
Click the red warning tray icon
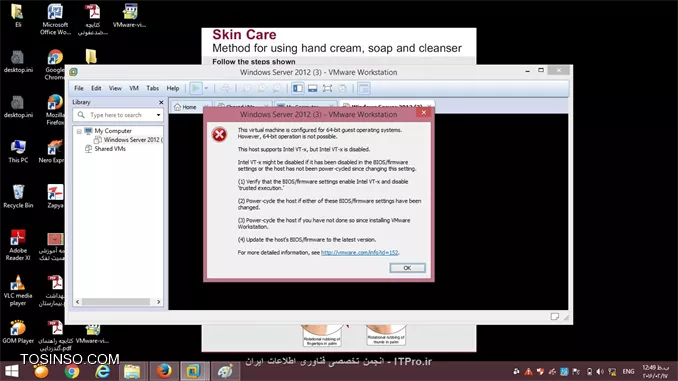click(x=528, y=371)
